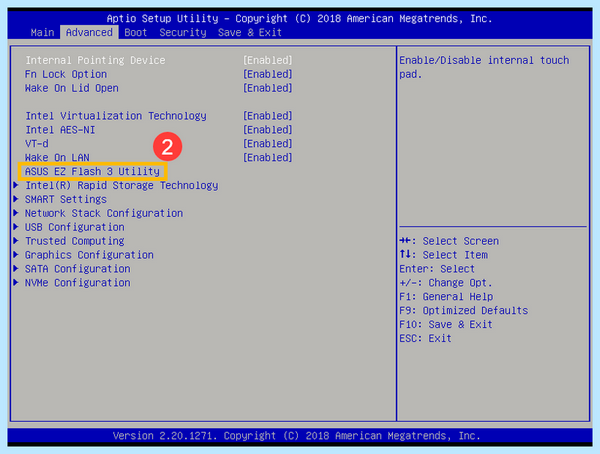The image size is (600, 454).
Task: Open Intel(R) Rapid Storage Technology submenu
Action: click(x=122, y=186)
